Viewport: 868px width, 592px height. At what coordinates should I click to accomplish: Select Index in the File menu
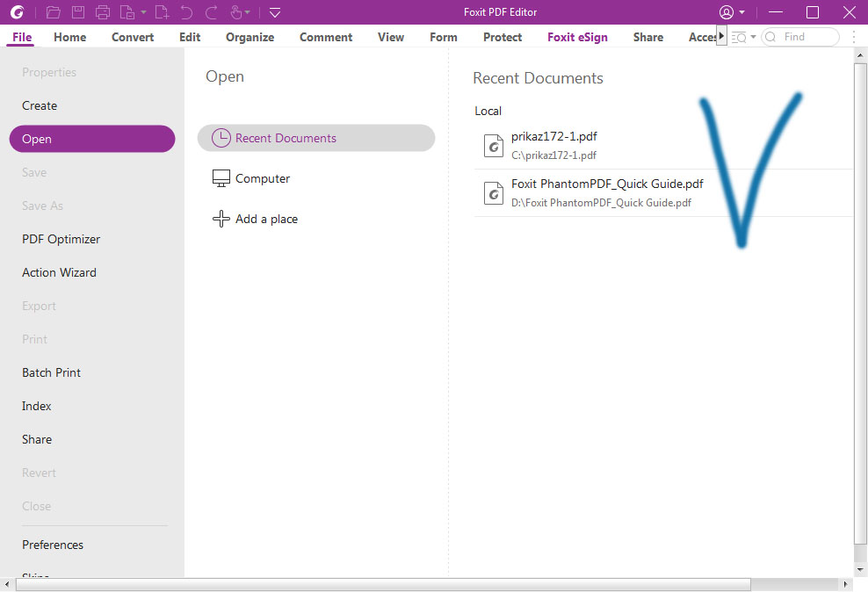(37, 406)
